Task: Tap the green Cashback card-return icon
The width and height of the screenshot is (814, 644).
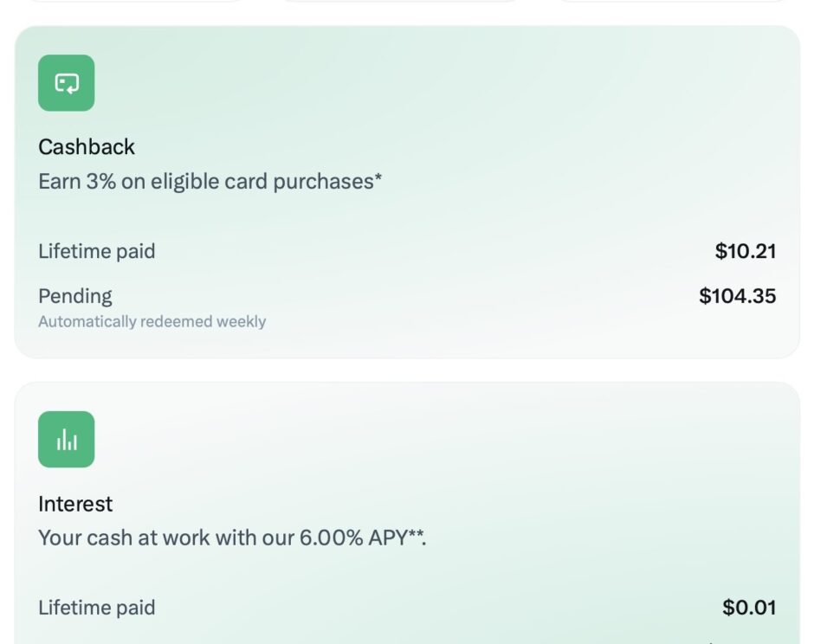Action: 67,83
